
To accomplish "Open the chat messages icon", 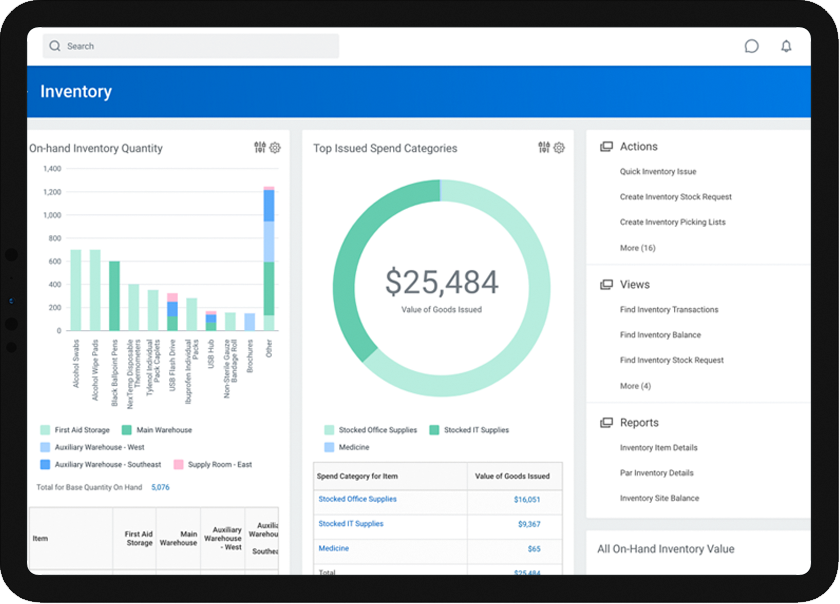I will (752, 46).
